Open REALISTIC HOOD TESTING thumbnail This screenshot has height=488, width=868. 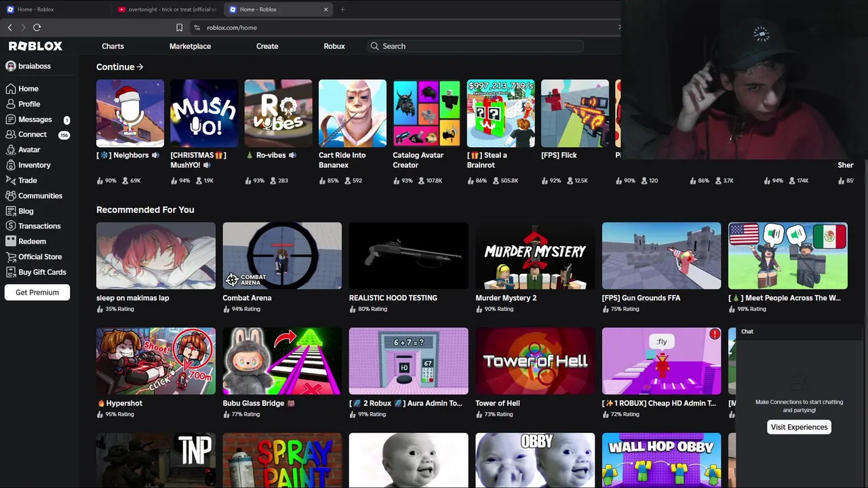[x=408, y=256]
